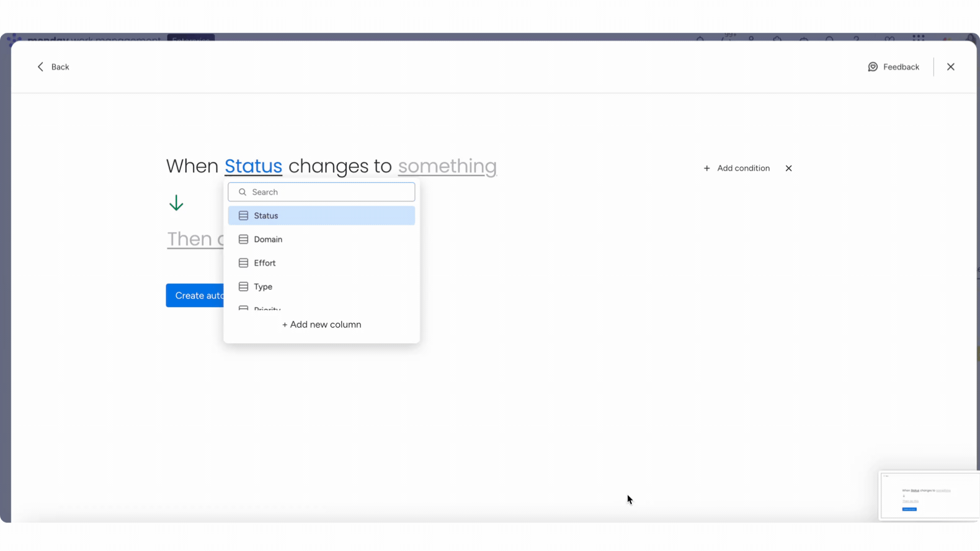The height and width of the screenshot is (551, 980).
Task: Click the magnifier icon in the search box
Action: [242, 192]
